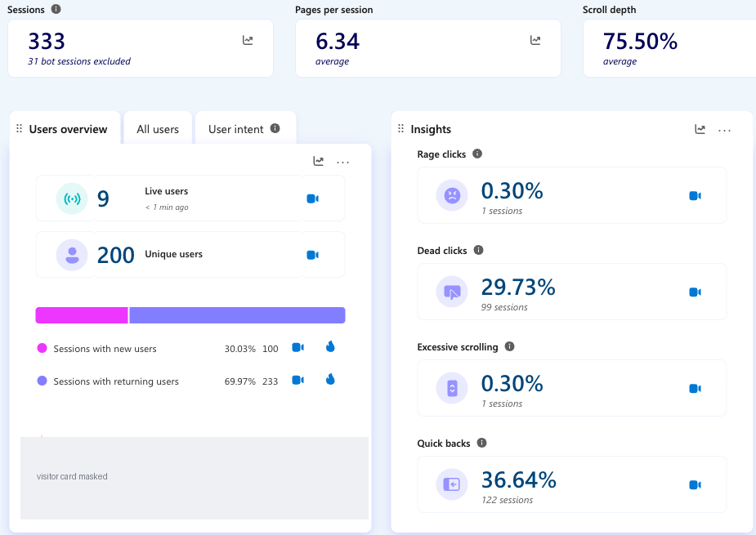Open Sessions info tooltip icon

click(56, 9)
